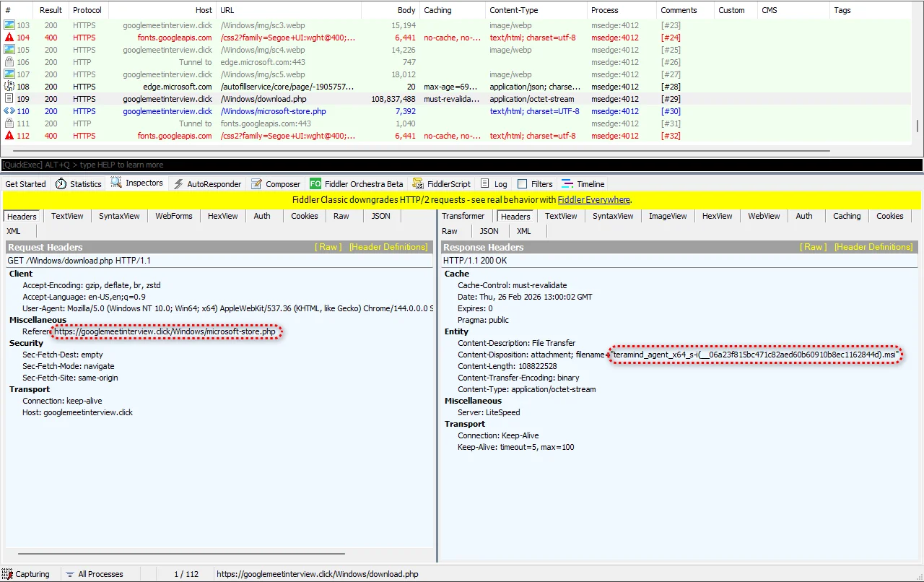
Task: Switch to the request SyntaxView tab
Action: click(119, 216)
